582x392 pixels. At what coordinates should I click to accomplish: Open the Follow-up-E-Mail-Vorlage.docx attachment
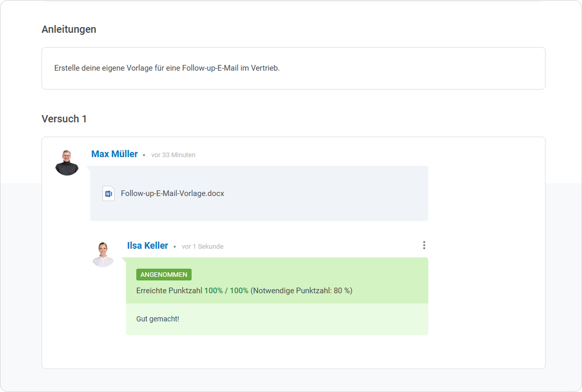pyautogui.click(x=172, y=193)
